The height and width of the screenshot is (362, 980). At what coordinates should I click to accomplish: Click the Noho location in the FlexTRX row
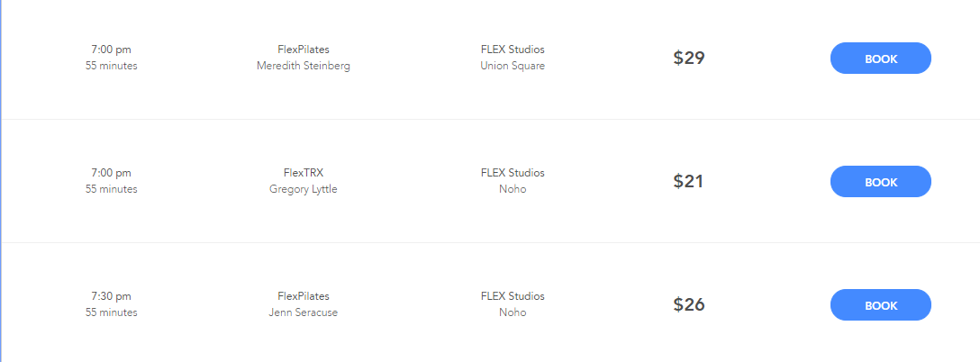click(x=513, y=189)
